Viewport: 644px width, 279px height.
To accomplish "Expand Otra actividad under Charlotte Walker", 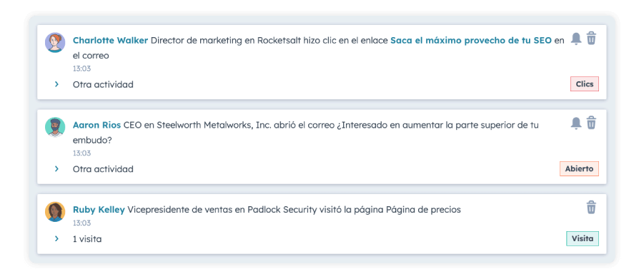I will 56,84.
